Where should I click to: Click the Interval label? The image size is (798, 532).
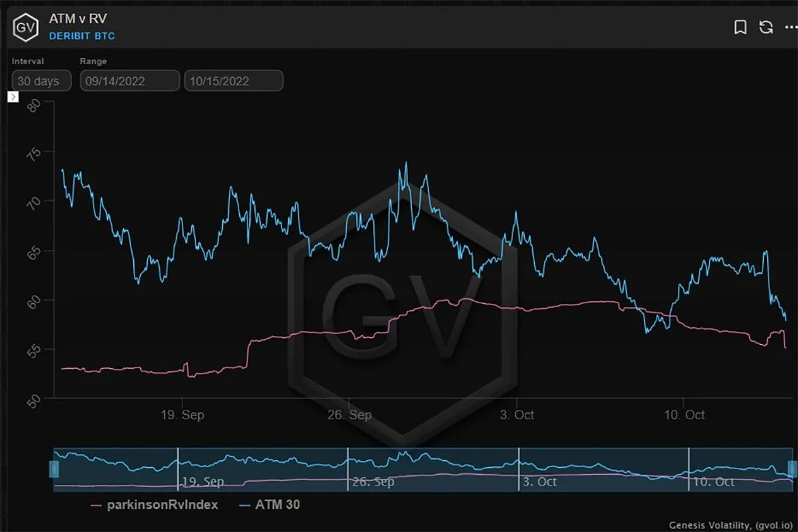pyautogui.click(x=28, y=61)
